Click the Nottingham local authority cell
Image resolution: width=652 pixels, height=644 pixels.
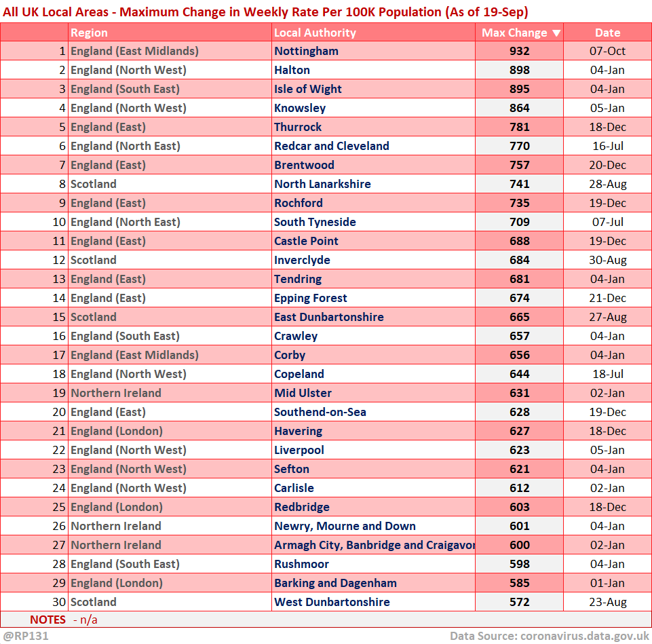point(306,51)
